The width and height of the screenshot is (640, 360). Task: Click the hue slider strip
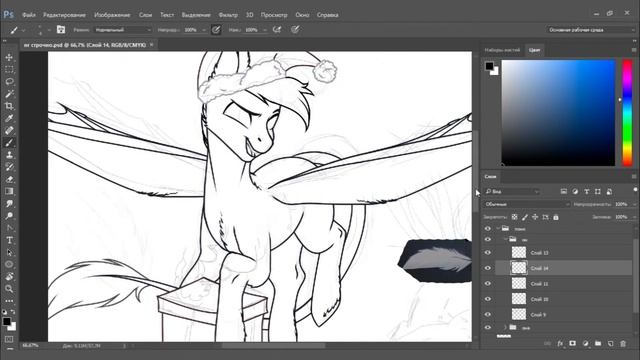627,113
